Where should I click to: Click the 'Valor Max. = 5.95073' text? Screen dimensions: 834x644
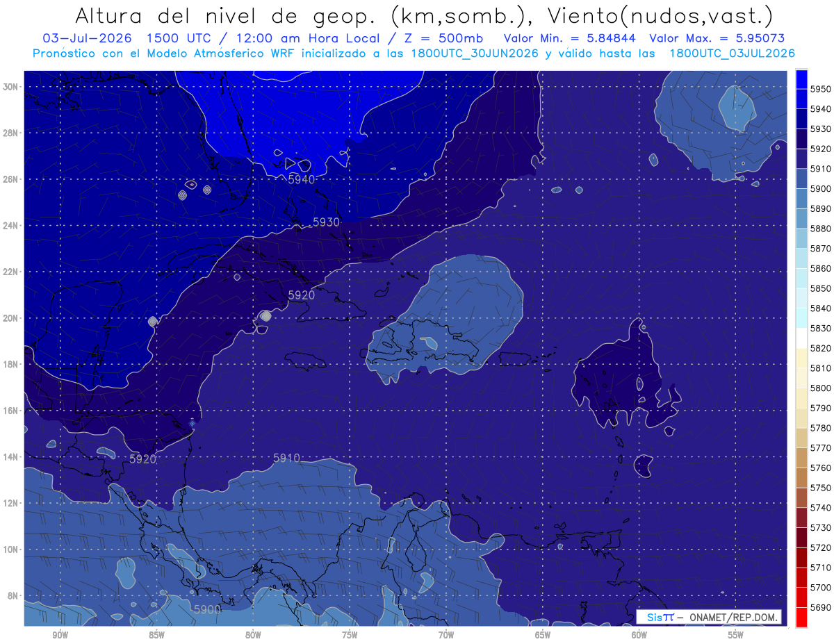click(x=718, y=38)
